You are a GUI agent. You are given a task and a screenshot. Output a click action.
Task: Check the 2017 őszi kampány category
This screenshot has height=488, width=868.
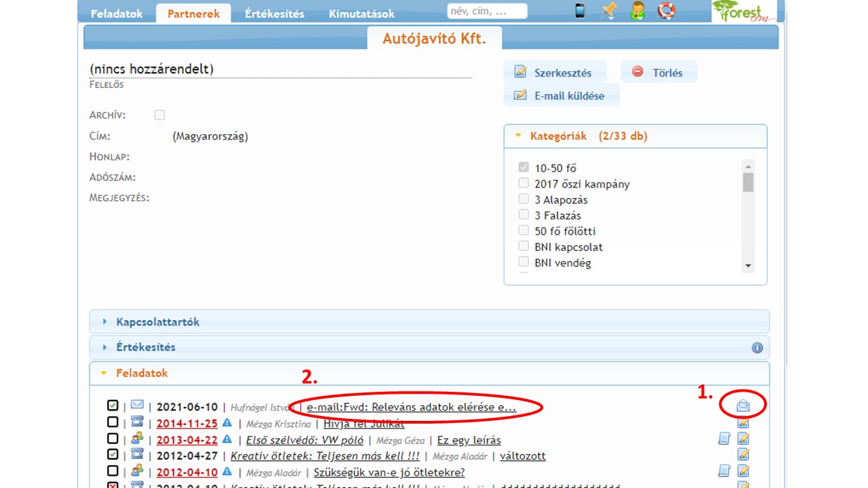(524, 184)
